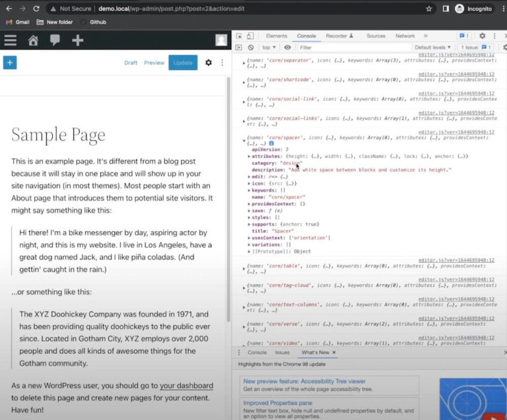This screenshot has height=420, width=507.
Task: Expand the 'core/table' console object
Action: point(244,268)
